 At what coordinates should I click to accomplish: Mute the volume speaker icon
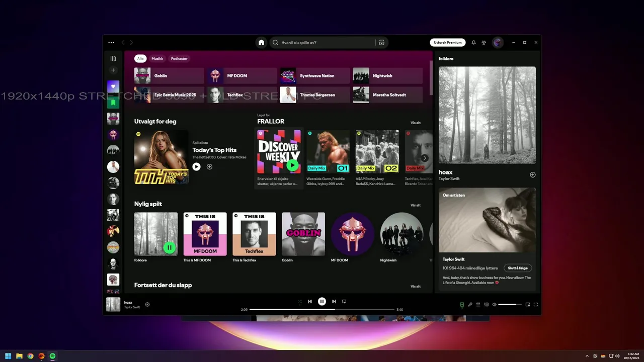click(494, 305)
